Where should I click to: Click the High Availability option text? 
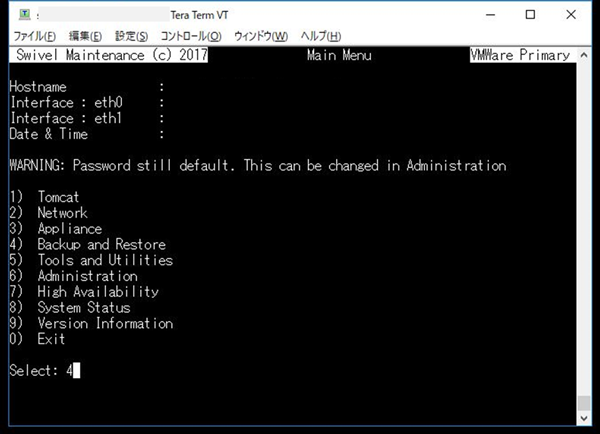pos(98,292)
